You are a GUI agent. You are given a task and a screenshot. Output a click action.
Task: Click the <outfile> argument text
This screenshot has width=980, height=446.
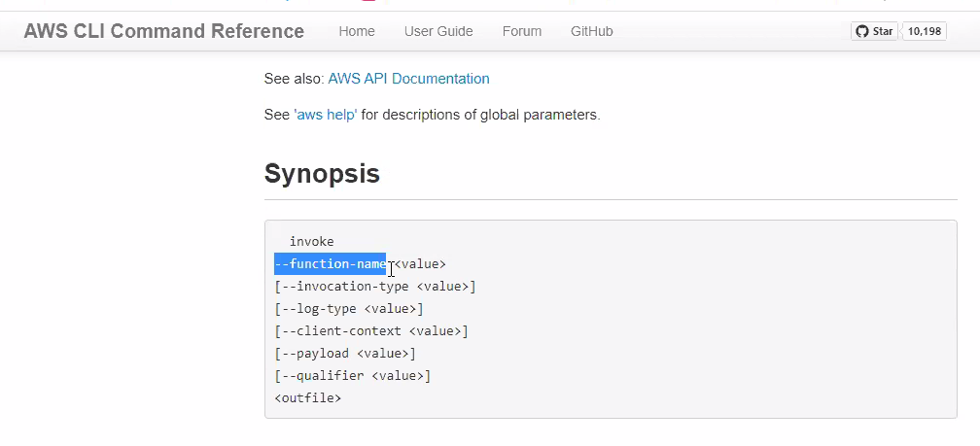pos(307,398)
